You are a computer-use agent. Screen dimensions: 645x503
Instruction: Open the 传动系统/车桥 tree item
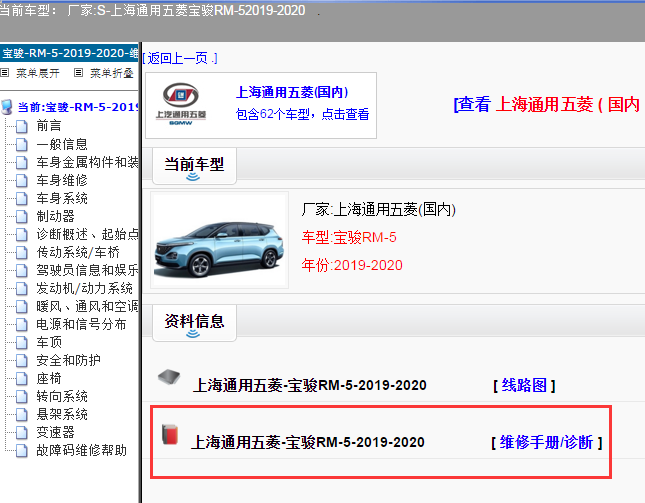(78, 252)
